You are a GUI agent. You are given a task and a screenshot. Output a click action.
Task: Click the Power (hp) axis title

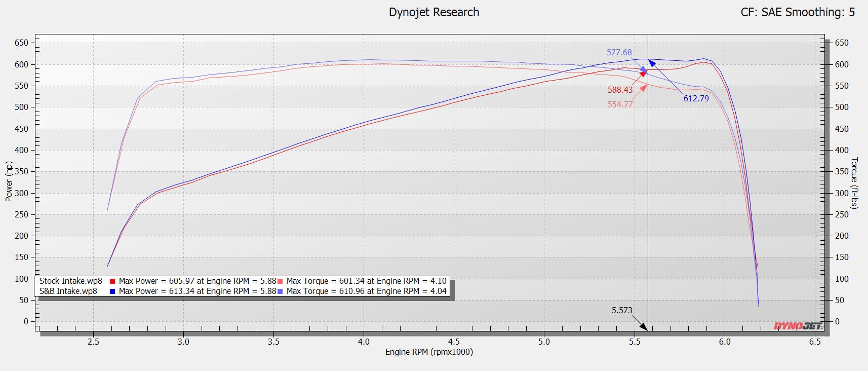click(x=9, y=181)
